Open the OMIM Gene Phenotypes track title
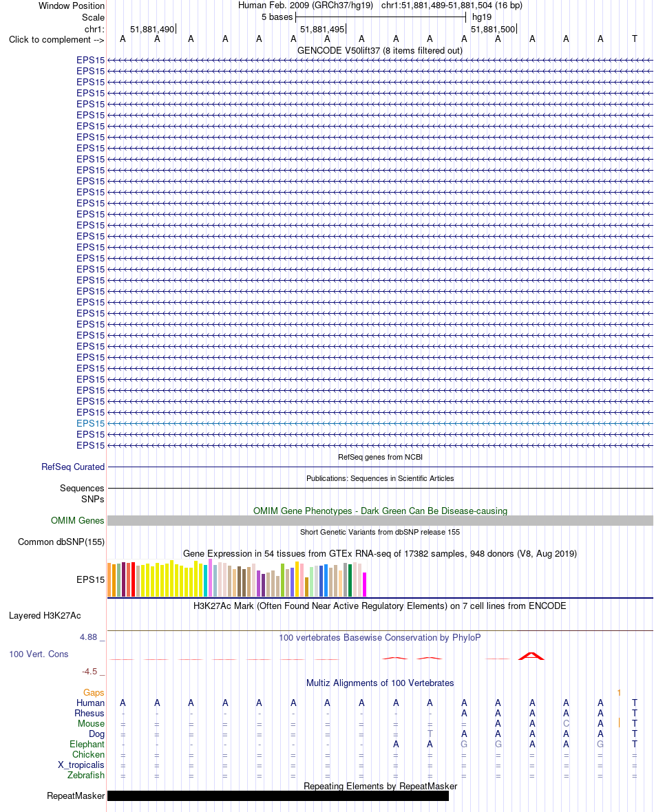The width and height of the screenshot is (654, 812). 380,511
